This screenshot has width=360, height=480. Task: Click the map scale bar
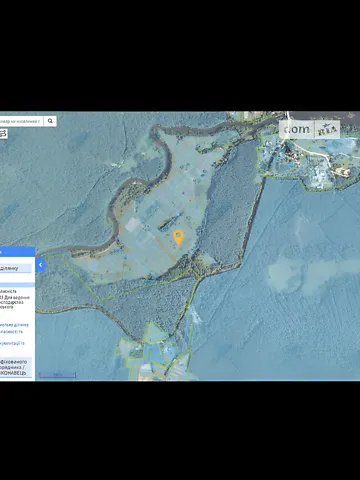click(58, 375)
